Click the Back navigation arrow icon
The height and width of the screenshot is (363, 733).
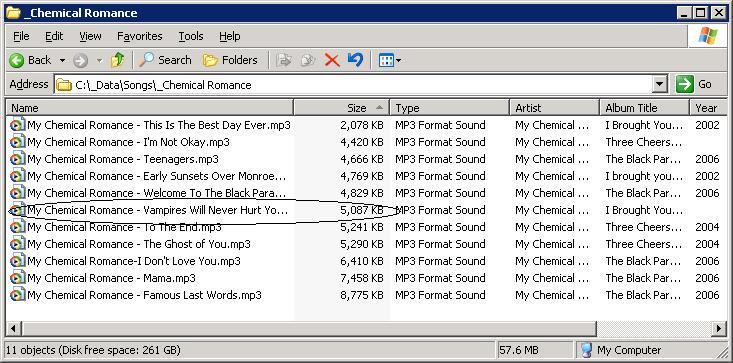point(16,60)
